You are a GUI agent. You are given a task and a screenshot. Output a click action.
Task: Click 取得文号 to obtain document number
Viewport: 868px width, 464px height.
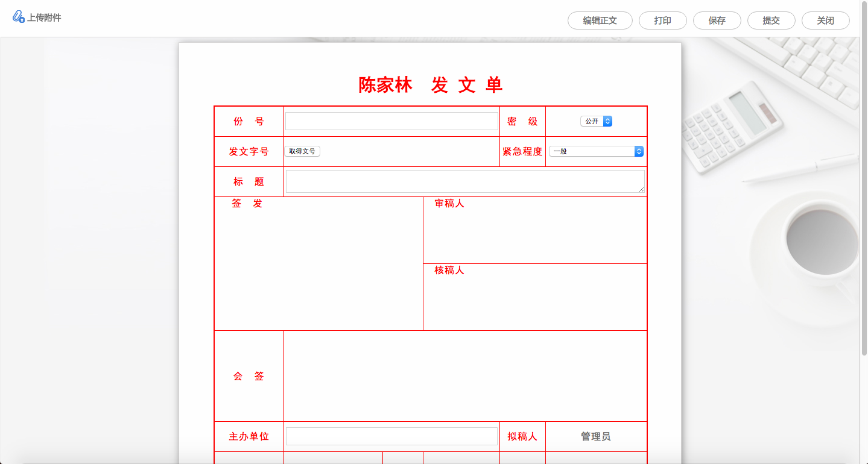point(302,151)
